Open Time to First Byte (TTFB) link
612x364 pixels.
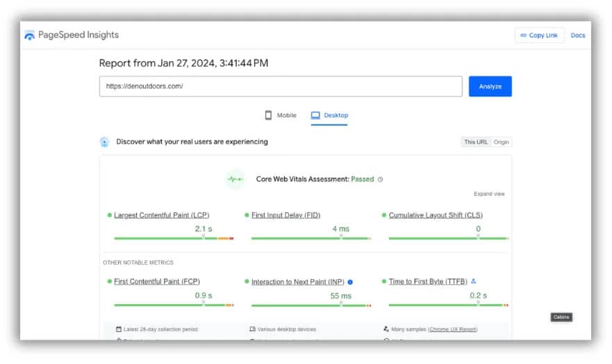(x=428, y=281)
